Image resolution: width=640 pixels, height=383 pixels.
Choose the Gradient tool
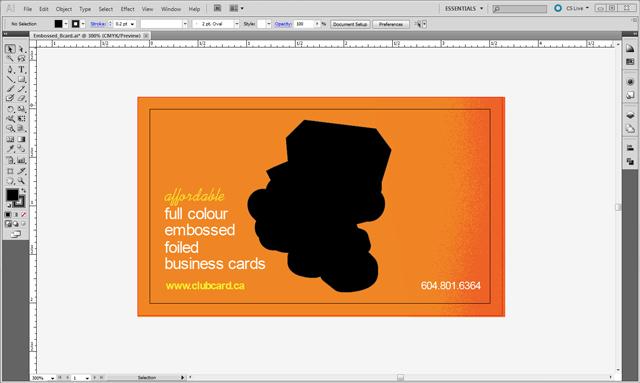pos(22,139)
